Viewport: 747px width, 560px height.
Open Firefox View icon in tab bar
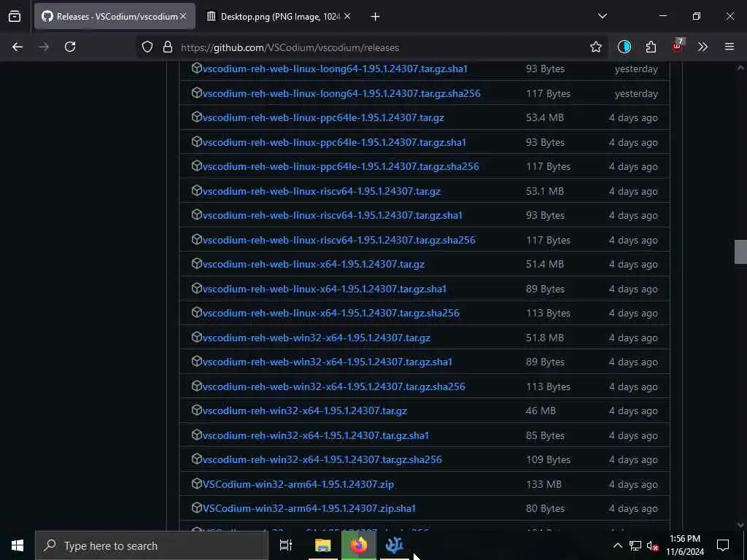click(15, 16)
